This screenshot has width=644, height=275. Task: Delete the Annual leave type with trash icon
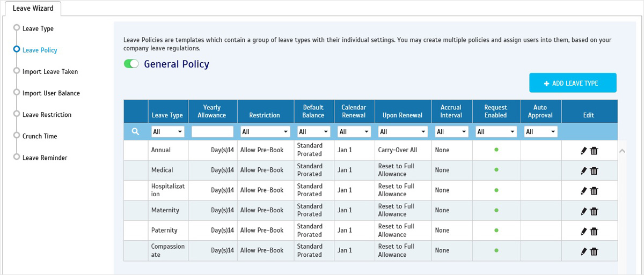click(x=594, y=151)
